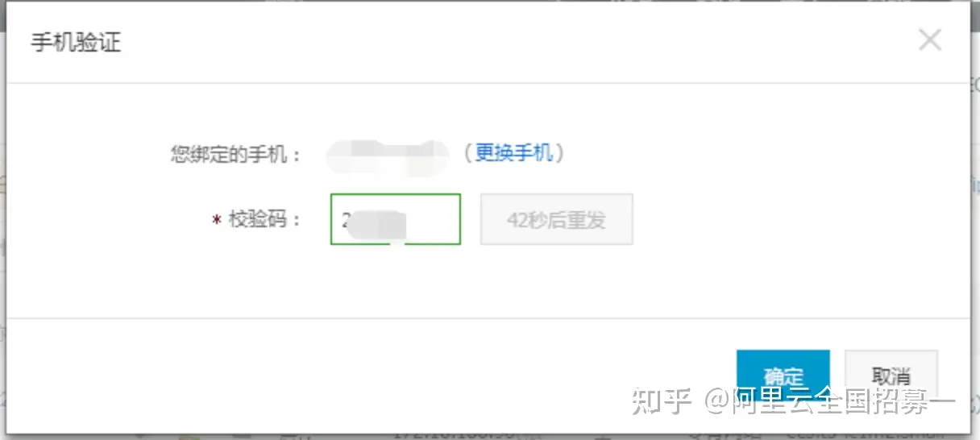Click the 42秒后重发 resend button
This screenshot has width=980, height=440.
click(x=556, y=219)
